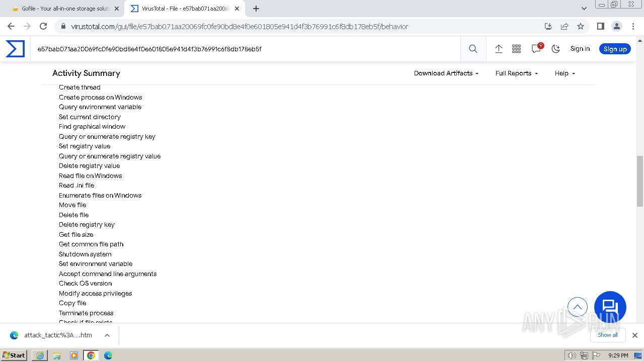Click the network tray icon
644x362 pixels.
[584, 355]
